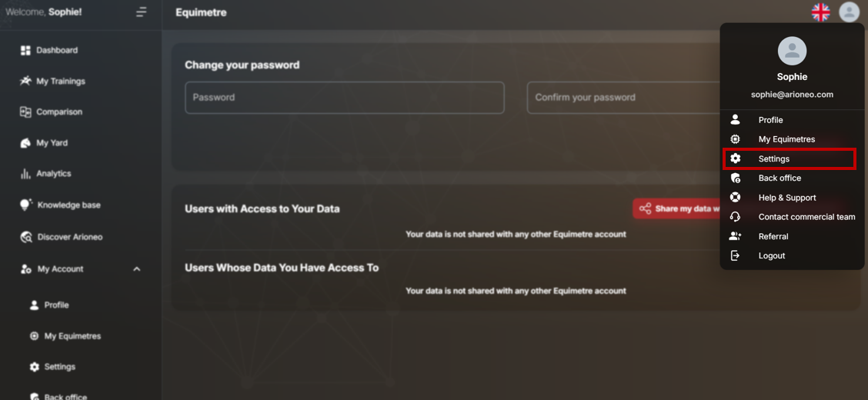Click the user avatar in top bar
Image resolution: width=868 pixels, height=400 pixels.
849,12
